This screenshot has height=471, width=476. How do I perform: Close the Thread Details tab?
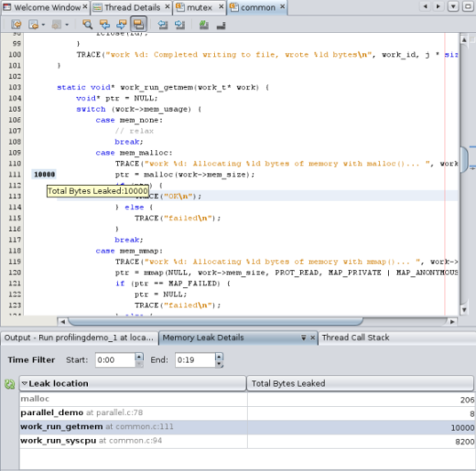point(168,6)
